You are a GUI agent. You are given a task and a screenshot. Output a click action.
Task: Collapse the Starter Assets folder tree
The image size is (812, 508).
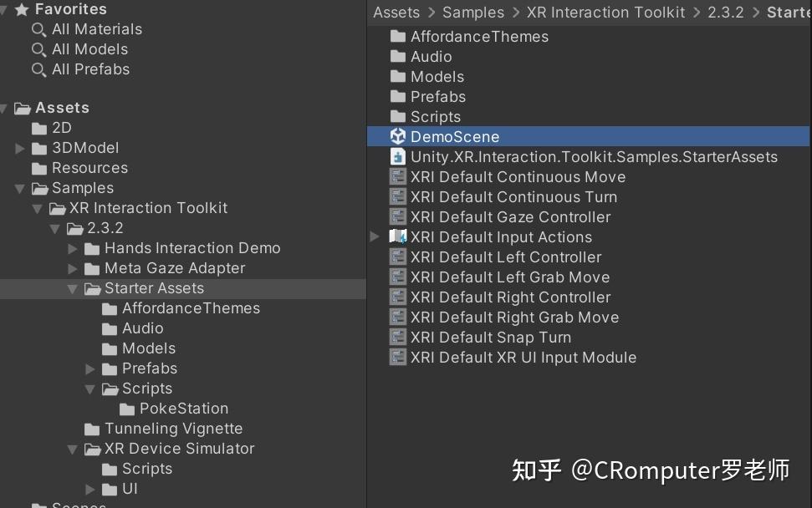74,288
